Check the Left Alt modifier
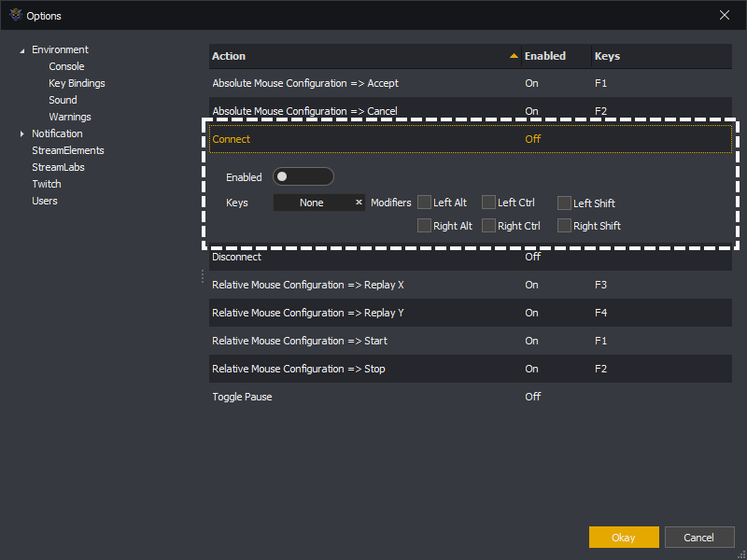 tap(424, 203)
